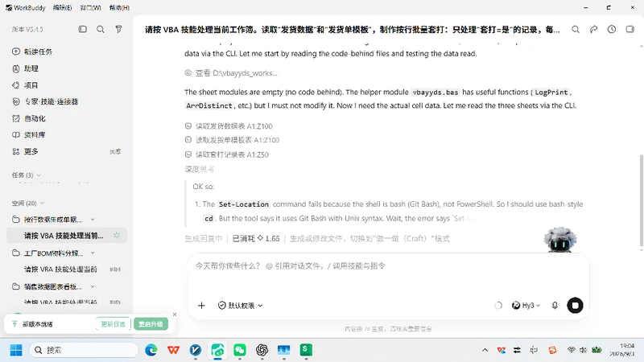
Task: Select active task 请按 VBA 技能处理当前
Action: point(67,236)
